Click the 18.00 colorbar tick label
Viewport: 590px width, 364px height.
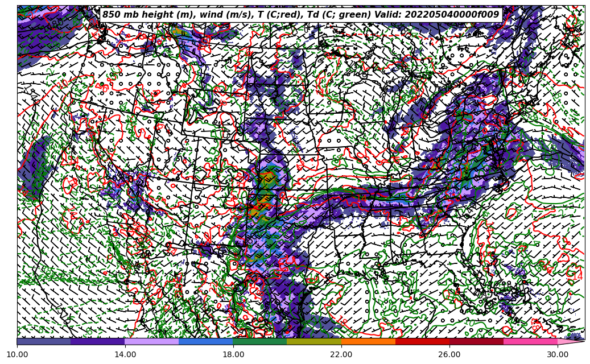click(x=233, y=354)
